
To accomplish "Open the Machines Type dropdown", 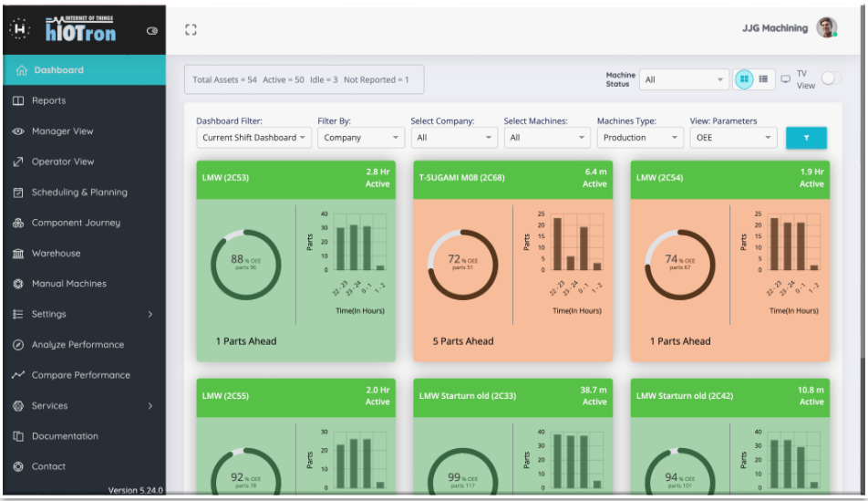I will point(639,138).
